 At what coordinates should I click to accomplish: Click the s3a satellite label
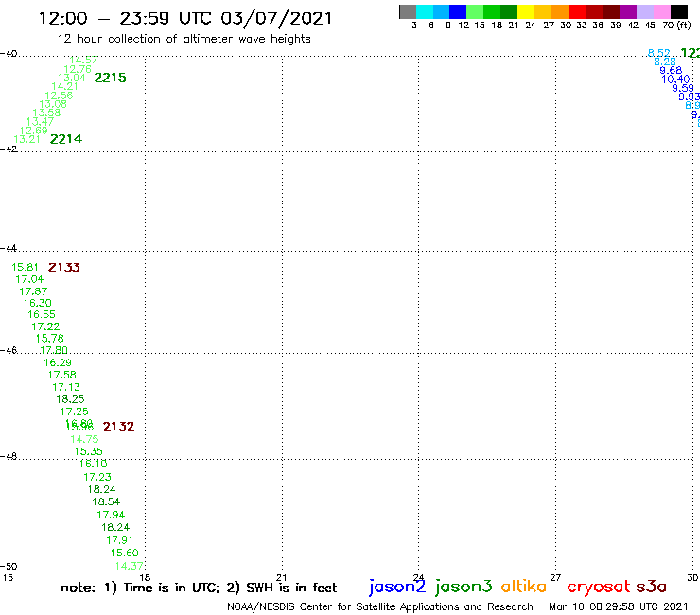pos(651,587)
